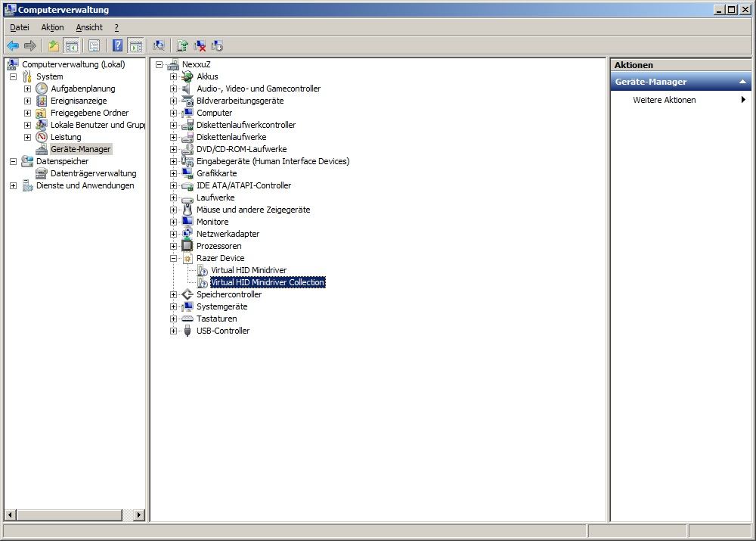The width and height of the screenshot is (756, 541).
Task: Collapse Geräte-Manager actions section arrow
Action: tap(742, 82)
